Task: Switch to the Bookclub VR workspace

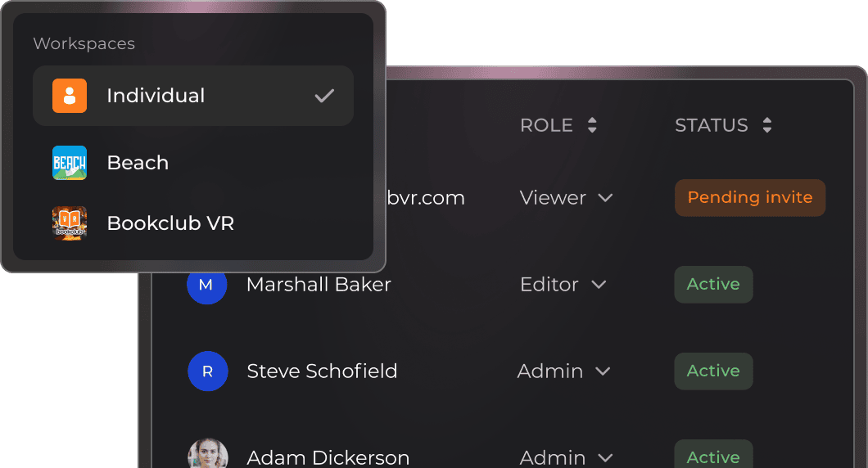Action: [170, 223]
